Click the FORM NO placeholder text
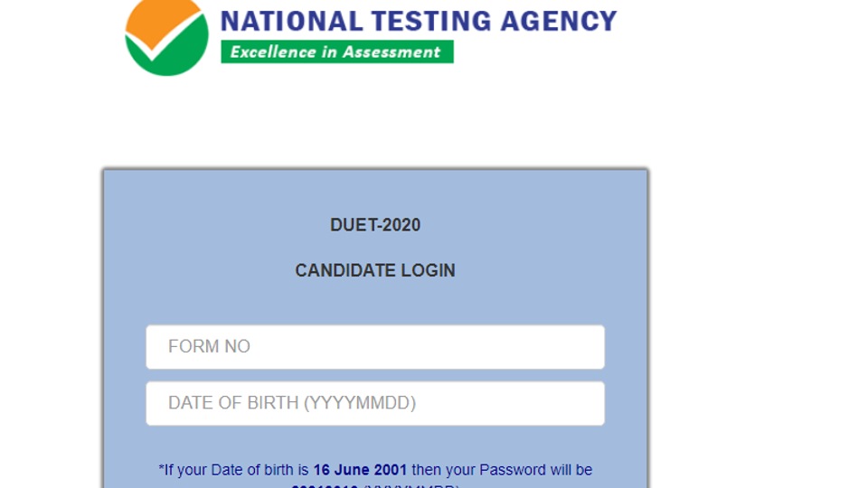Image resolution: width=868 pixels, height=488 pixels. (209, 346)
